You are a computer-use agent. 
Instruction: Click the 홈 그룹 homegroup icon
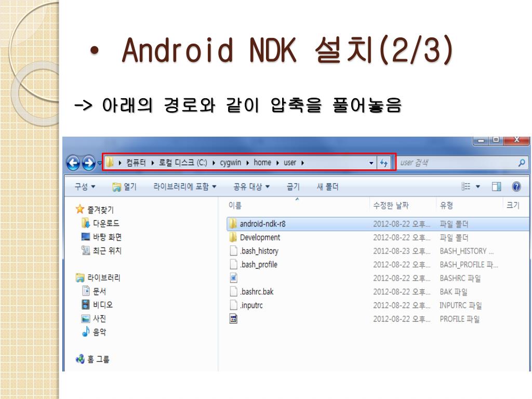coord(80,359)
